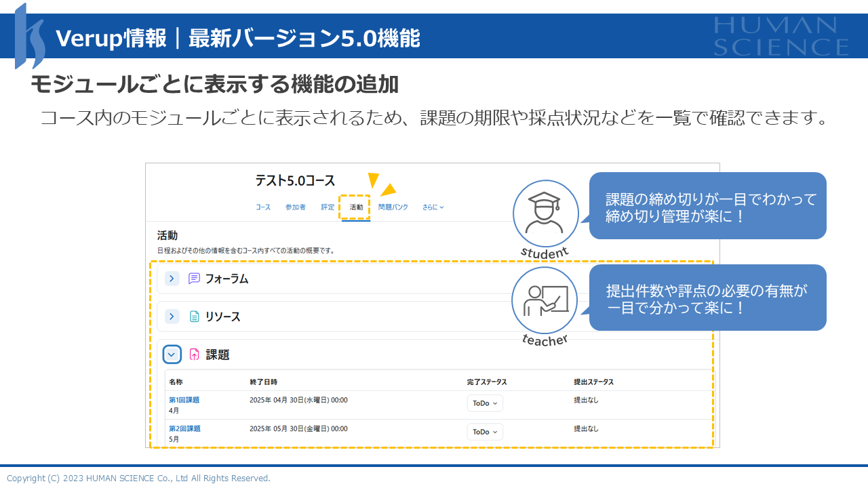This screenshot has width=868, height=488.
Task: Click the HUMAN SCIENCE watermark text
Action: (780, 36)
